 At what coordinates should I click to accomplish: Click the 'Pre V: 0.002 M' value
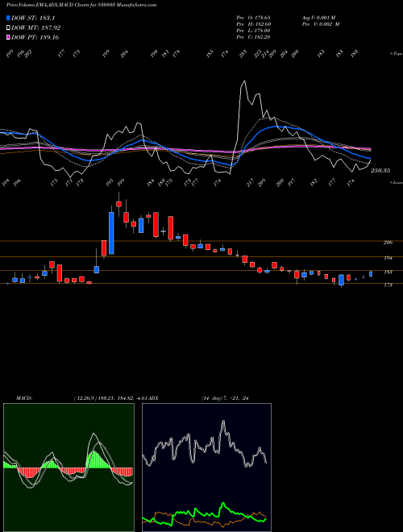(x=321, y=24)
